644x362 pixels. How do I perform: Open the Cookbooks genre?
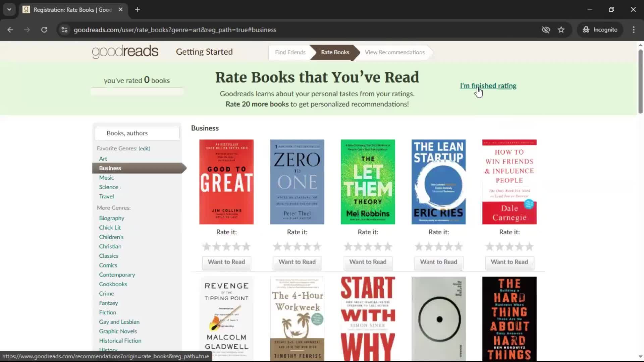[x=113, y=284]
